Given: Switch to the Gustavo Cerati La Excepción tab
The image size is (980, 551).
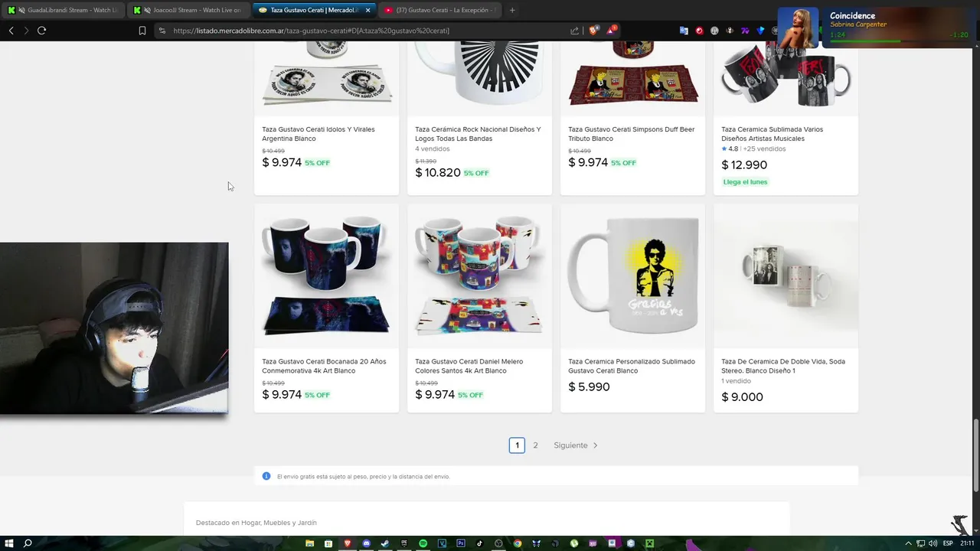Looking at the screenshot, I should click(439, 10).
